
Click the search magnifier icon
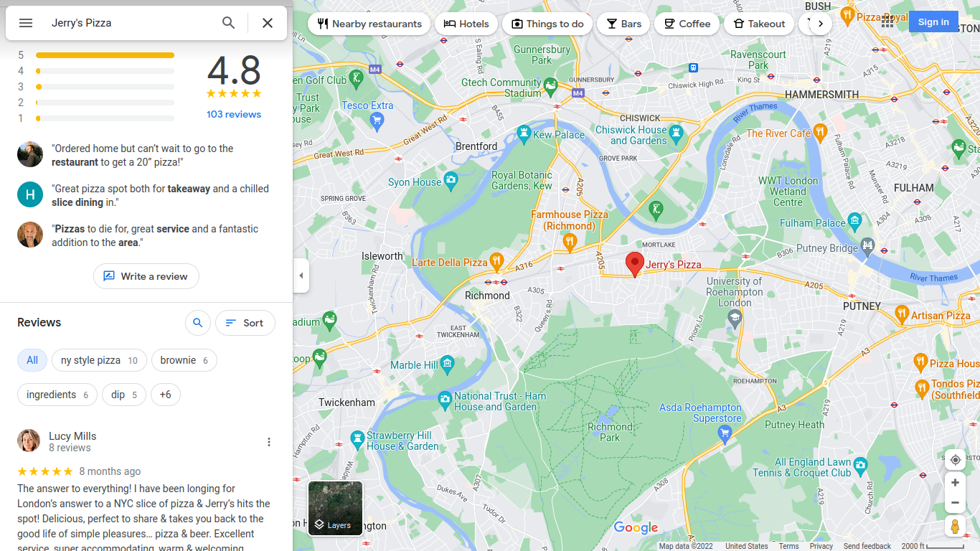coord(229,23)
